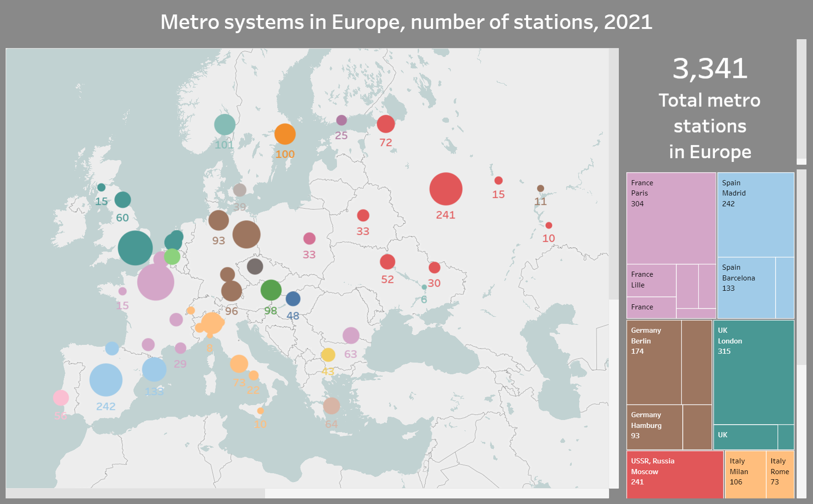Click the Italy Milan 106 treemap tile
Screen dimensions: 813x504
click(x=745, y=475)
